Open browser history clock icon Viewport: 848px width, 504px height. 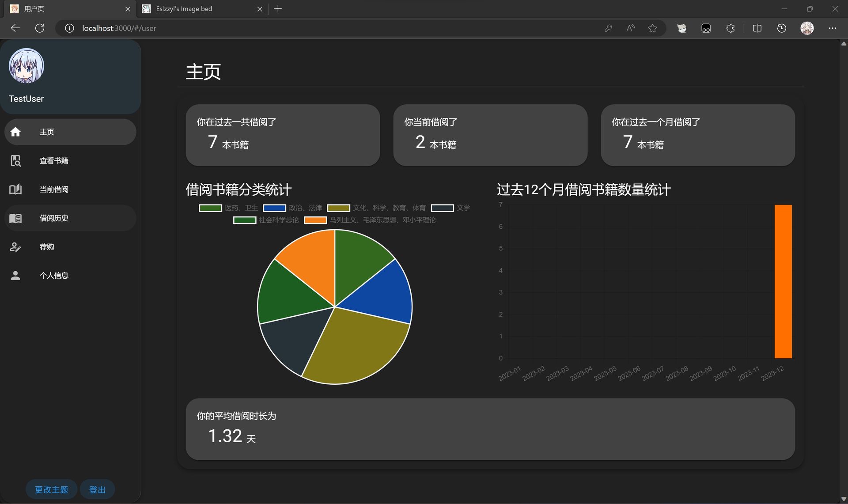pyautogui.click(x=782, y=28)
